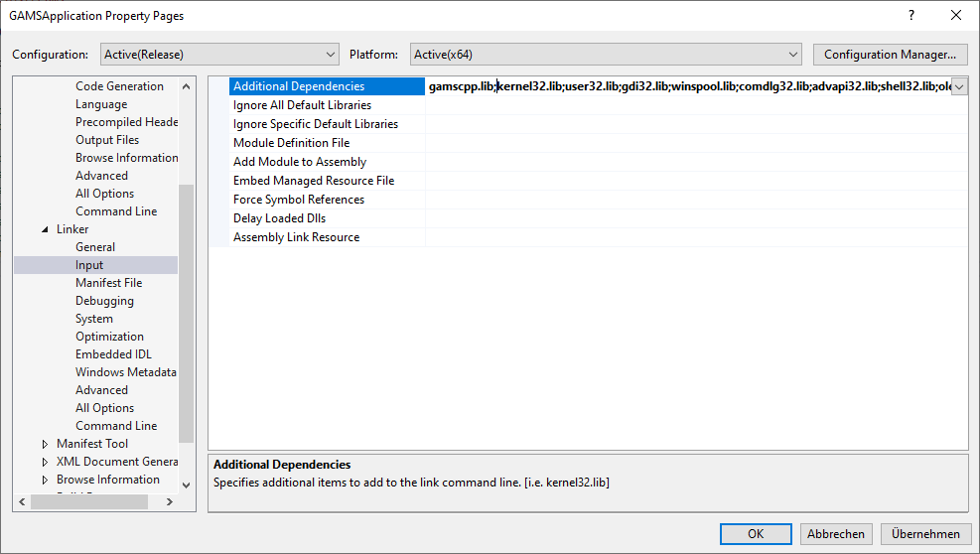Expand the Browse Information node

coord(46,480)
